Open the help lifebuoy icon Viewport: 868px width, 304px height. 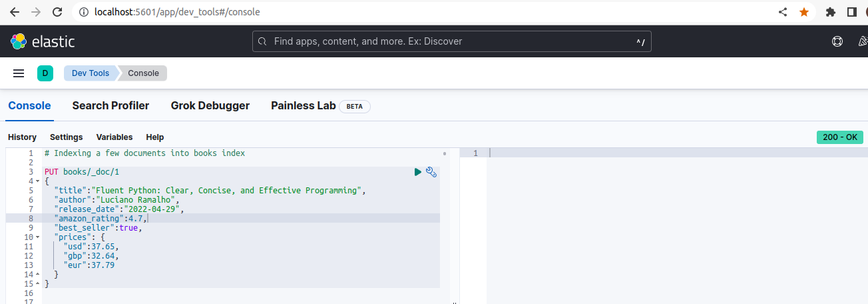point(837,41)
